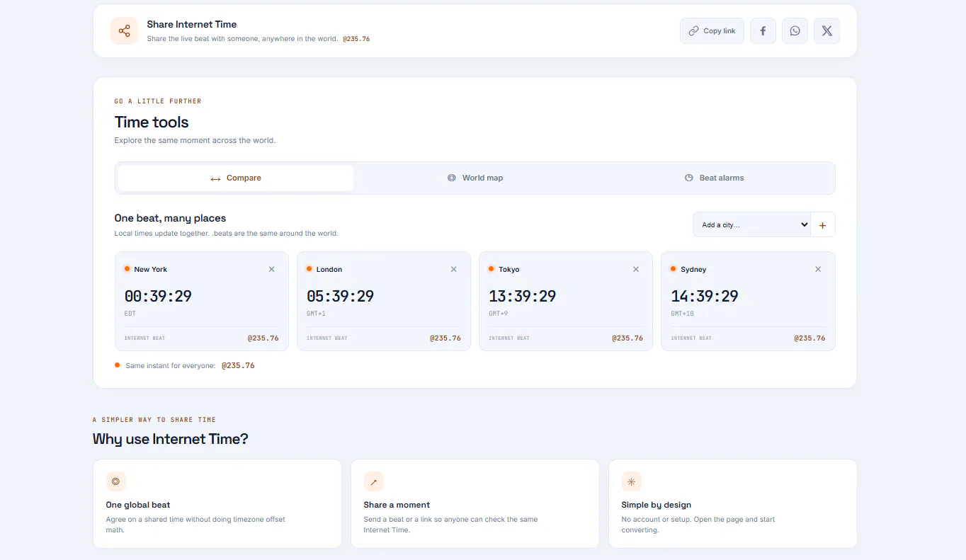Click the GMT+10 timezone label
Image resolution: width=966 pixels, height=560 pixels.
point(683,314)
